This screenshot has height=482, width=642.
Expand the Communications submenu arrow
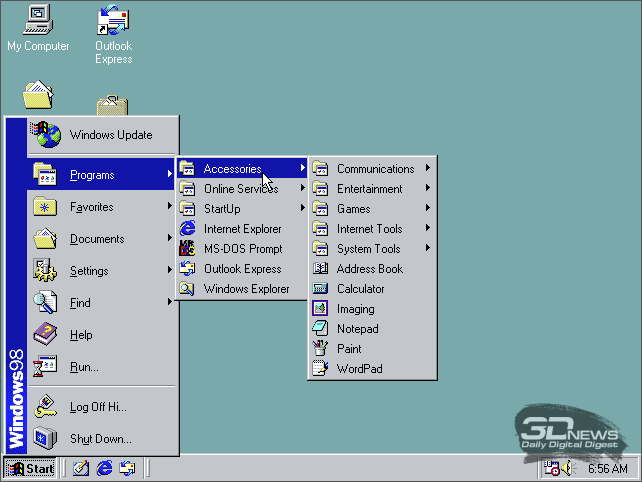point(428,167)
